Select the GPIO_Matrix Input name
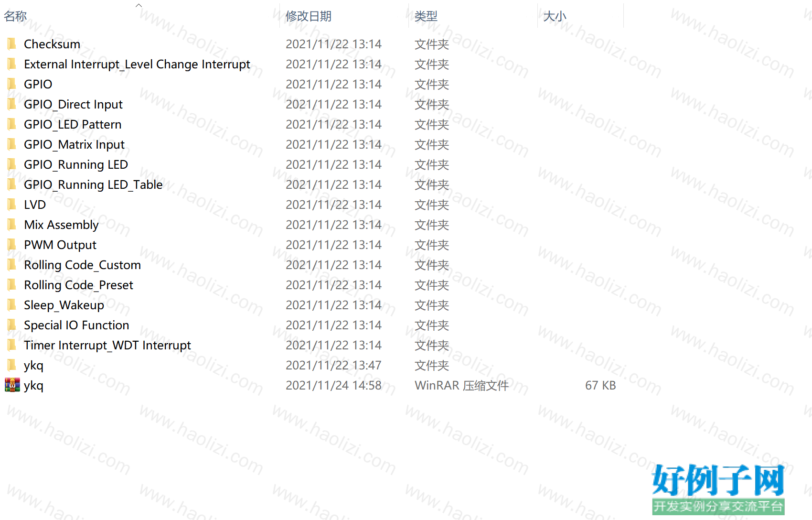This screenshot has height=520, width=812. tap(74, 144)
